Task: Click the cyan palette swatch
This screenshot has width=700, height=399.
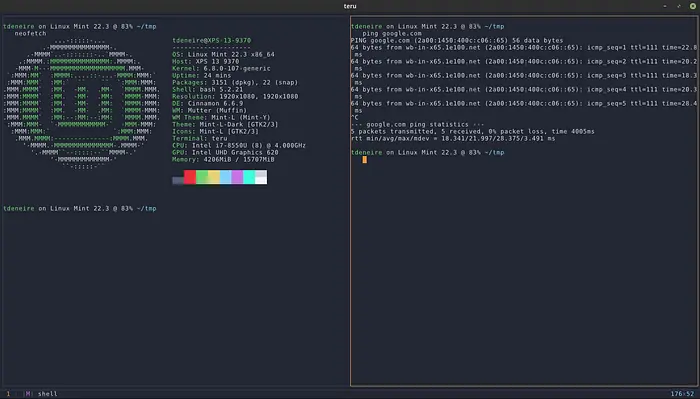Action: pyautogui.click(x=249, y=177)
